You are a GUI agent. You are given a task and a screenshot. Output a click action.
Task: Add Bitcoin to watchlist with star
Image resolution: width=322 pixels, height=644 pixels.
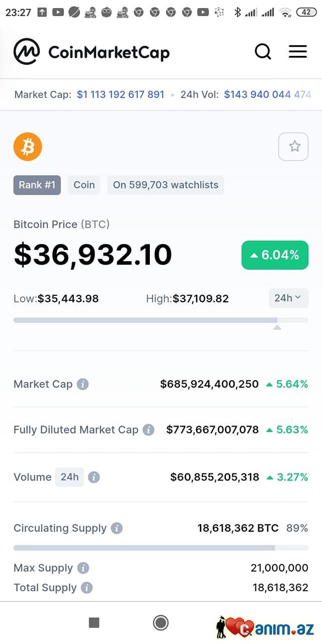tap(294, 146)
